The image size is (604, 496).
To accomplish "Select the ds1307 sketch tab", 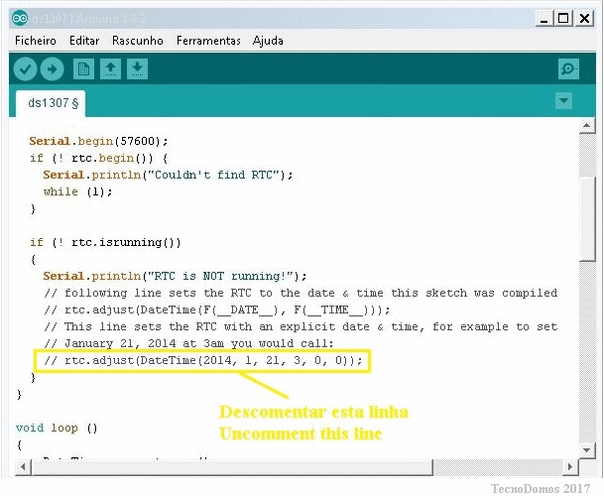I will click(51, 103).
